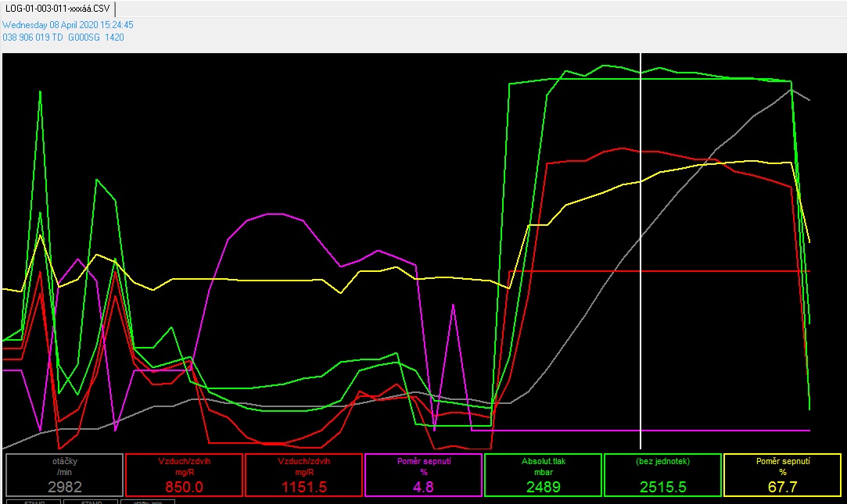Screen dimensions: 847x504
Task: Click the leftmost STAMP box below the legend
Action: pyautogui.click(x=33, y=501)
